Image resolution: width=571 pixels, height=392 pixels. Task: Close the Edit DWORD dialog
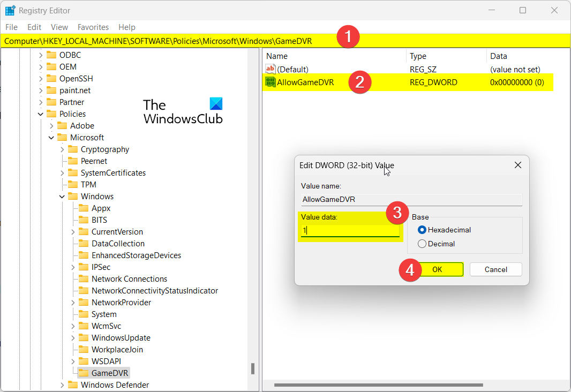pos(517,165)
